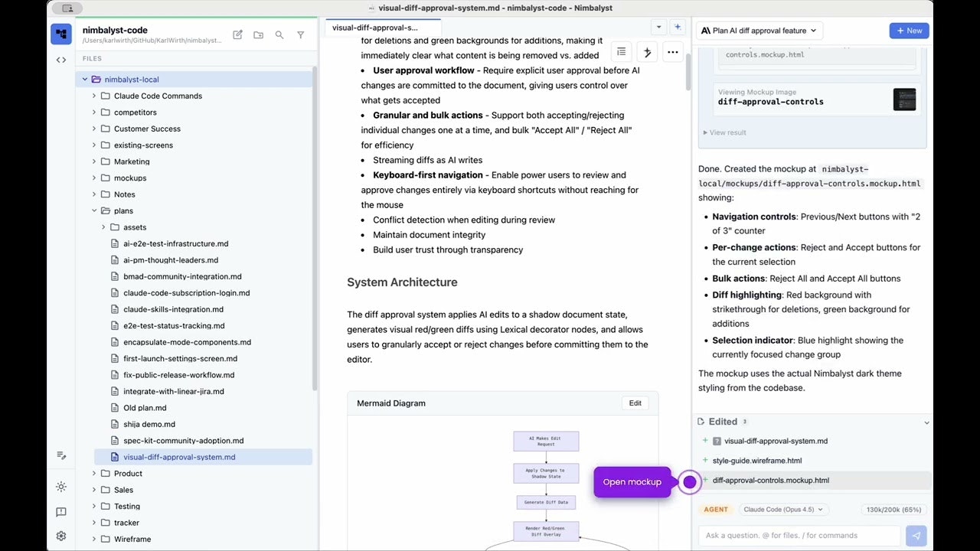Open the document outline icon above the editor
980x551 pixels.
click(x=621, y=51)
